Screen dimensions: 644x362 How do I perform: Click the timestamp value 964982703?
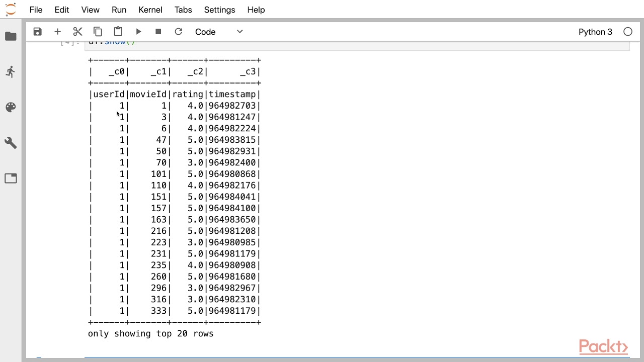click(x=232, y=106)
